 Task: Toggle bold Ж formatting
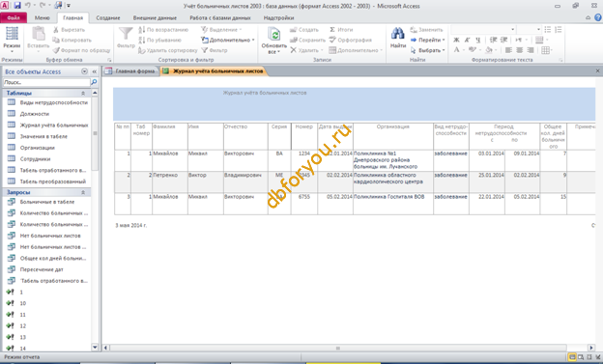coord(456,40)
